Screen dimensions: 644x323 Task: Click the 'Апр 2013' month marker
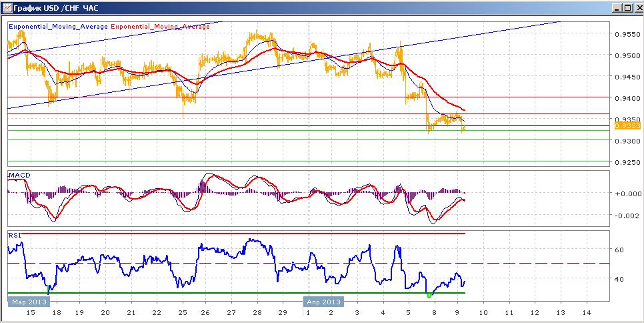(x=323, y=302)
